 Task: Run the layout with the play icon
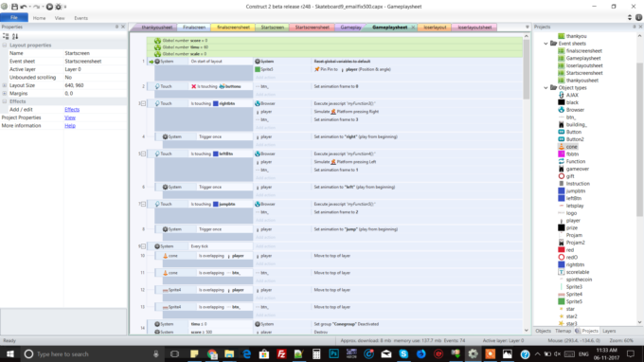click(x=49, y=7)
